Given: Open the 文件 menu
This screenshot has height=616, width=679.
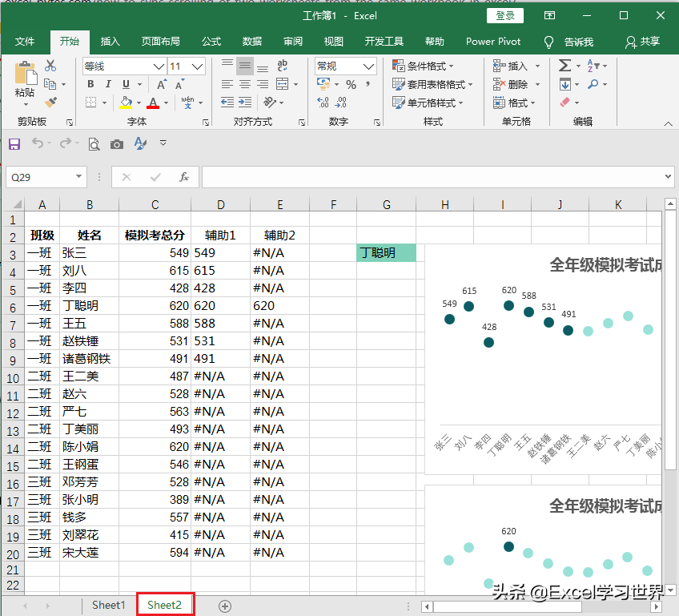Looking at the screenshot, I should pos(25,42).
